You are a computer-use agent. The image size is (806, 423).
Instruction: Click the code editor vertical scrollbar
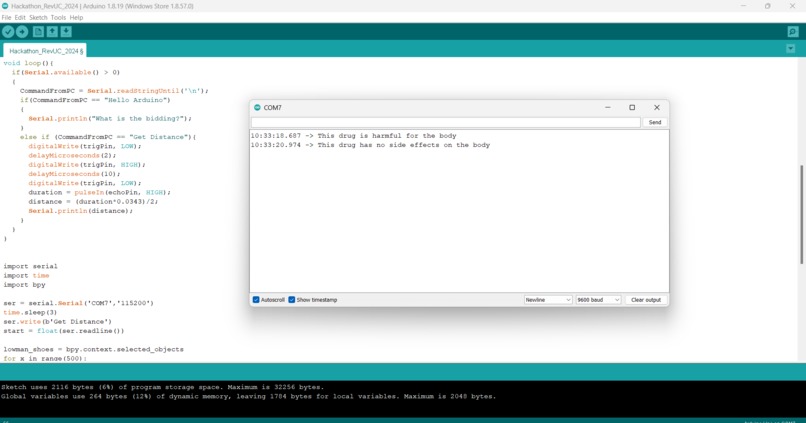coord(801,214)
